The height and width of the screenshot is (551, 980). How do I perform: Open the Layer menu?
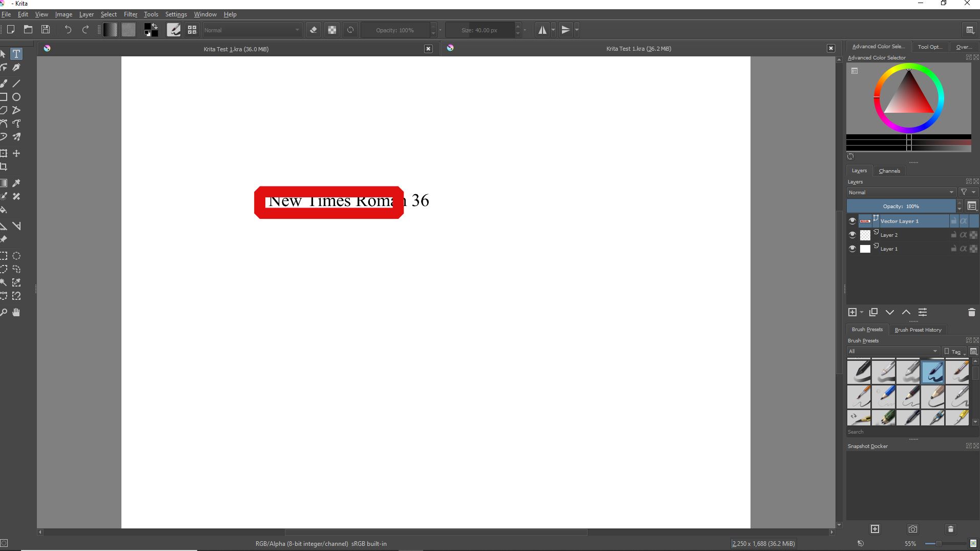click(x=86, y=14)
